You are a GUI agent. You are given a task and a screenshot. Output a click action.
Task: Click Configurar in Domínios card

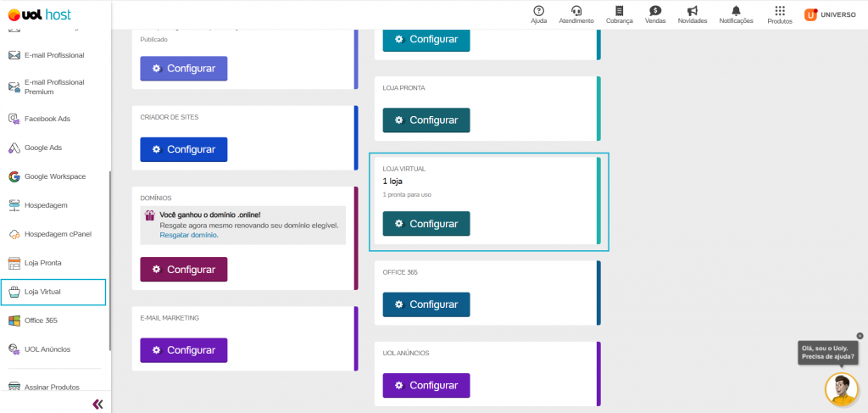184,269
